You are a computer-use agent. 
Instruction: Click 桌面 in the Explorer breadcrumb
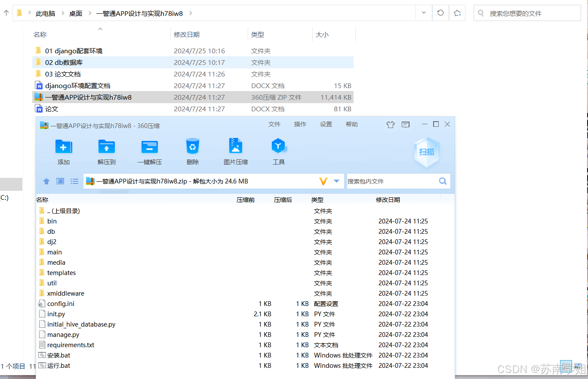(x=76, y=13)
